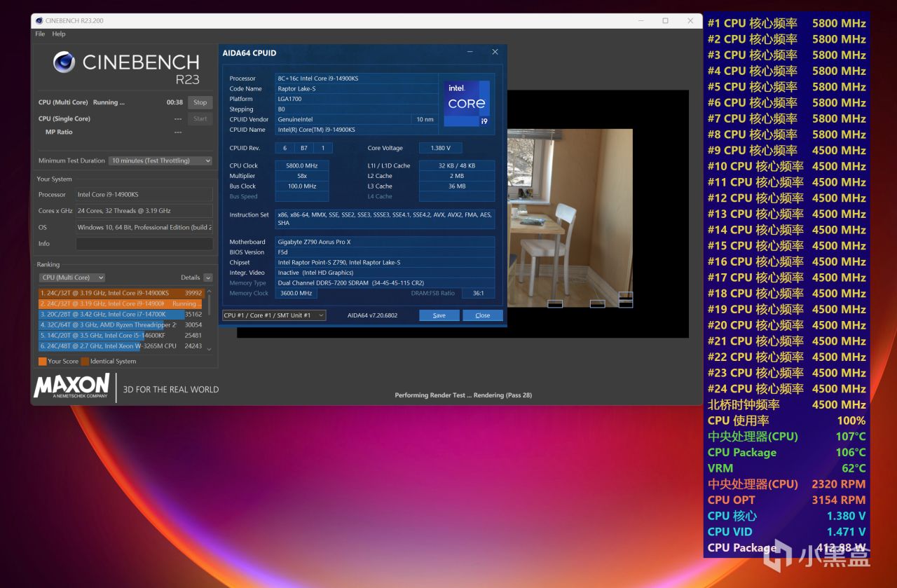
Task: Click the Platform value LGA1700
Action: tap(357, 99)
